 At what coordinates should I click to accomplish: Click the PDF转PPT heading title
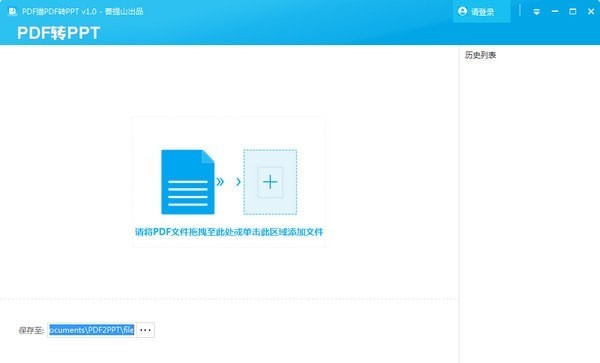tap(59, 33)
